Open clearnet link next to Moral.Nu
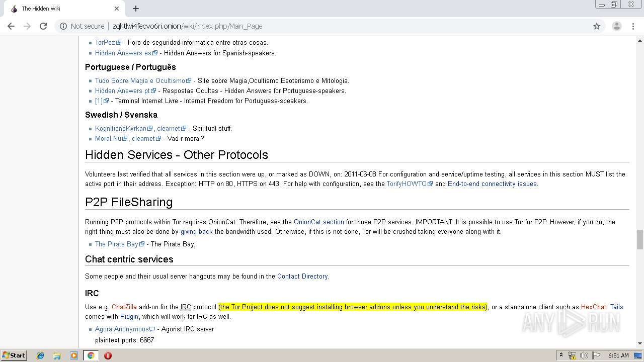Image resolution: width=644 pixels, height=362 pixels. coord(143,138)
